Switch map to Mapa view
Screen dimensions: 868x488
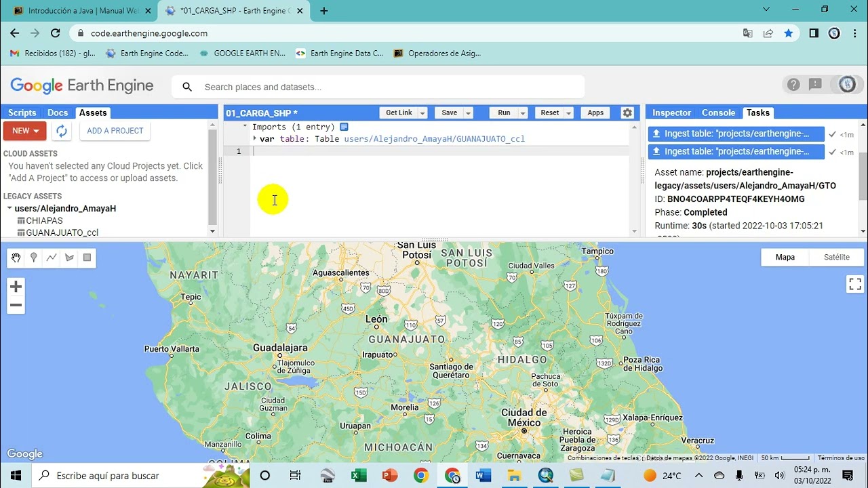pos(785,258)
